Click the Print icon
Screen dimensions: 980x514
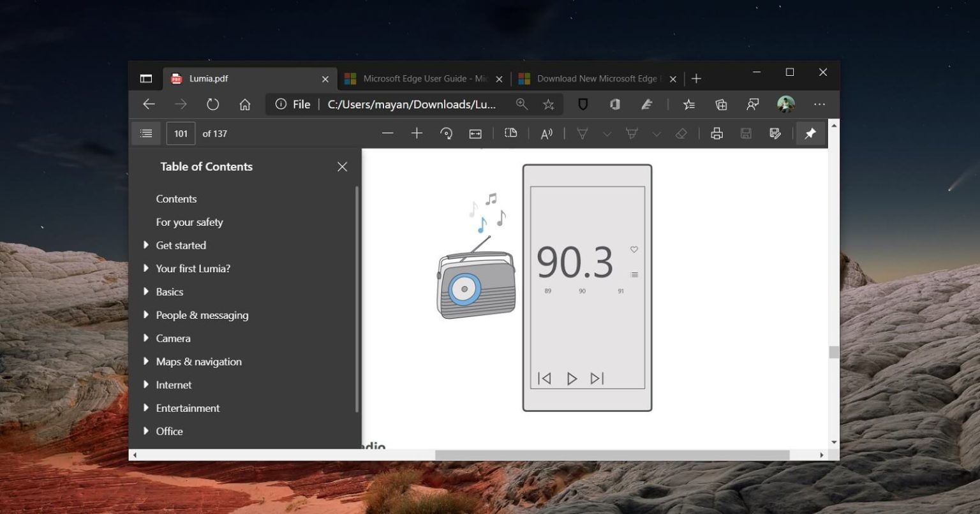coord(717,133)
